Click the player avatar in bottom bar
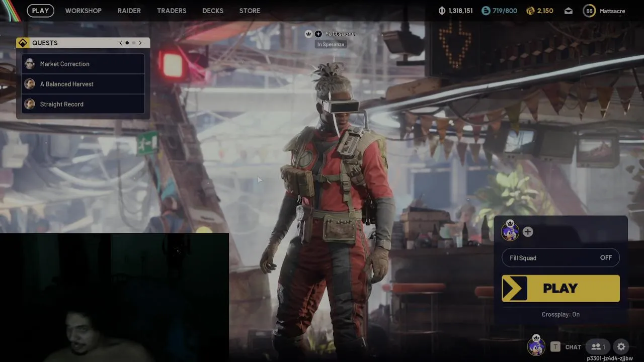Viewport: 644px width, 362px height. [x=536, y=346]
